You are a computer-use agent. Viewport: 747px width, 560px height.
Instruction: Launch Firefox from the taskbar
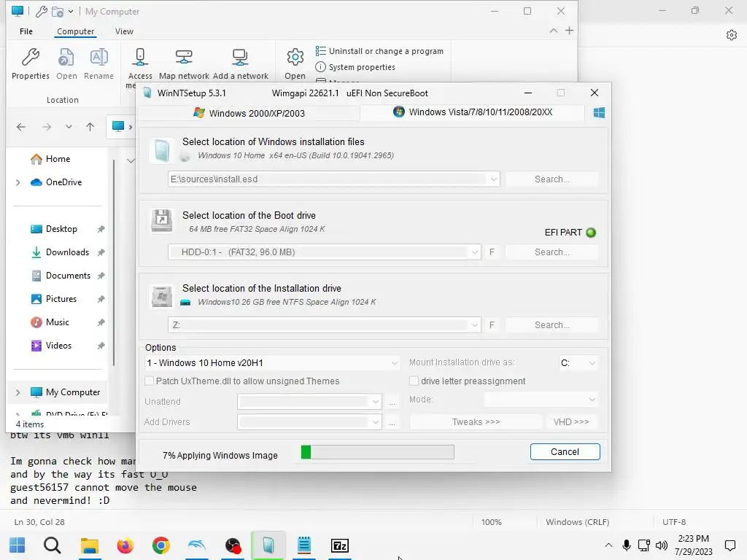pyautogui.click(x=125, y=545)
